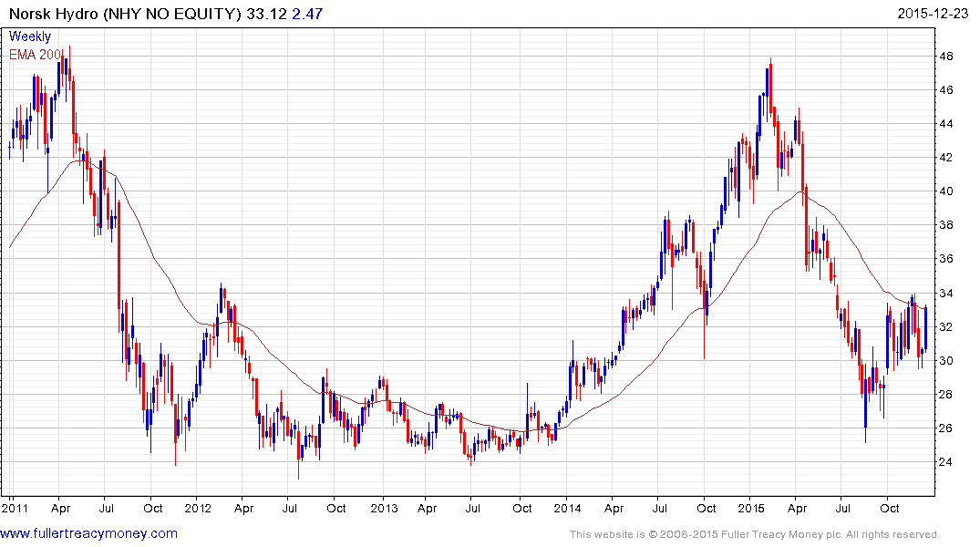Click the 2011 time axis label
The image size is (980, 547).
point(15,508)
